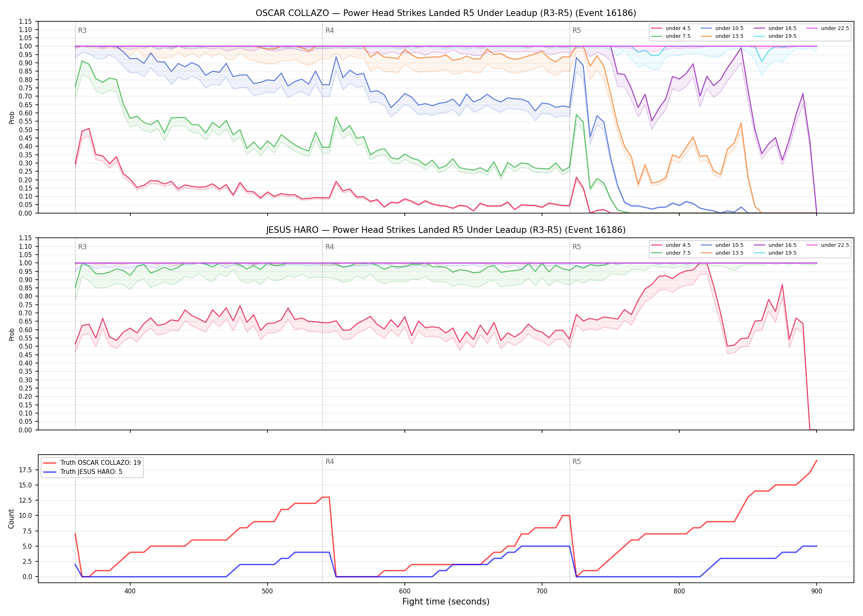Viewport: 863px width, 616px height.
Task: Pick 'under 22.5' in Jesus Haro chart legend
Action: pyautogui.click(x=828, y=245)
